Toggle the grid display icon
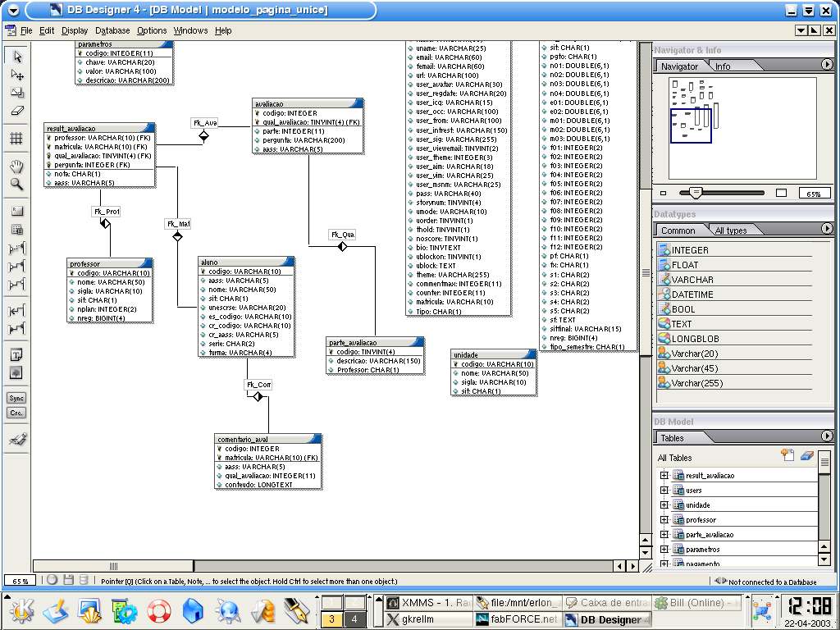Viewport: 840px width, 630px height. (16, 138)
